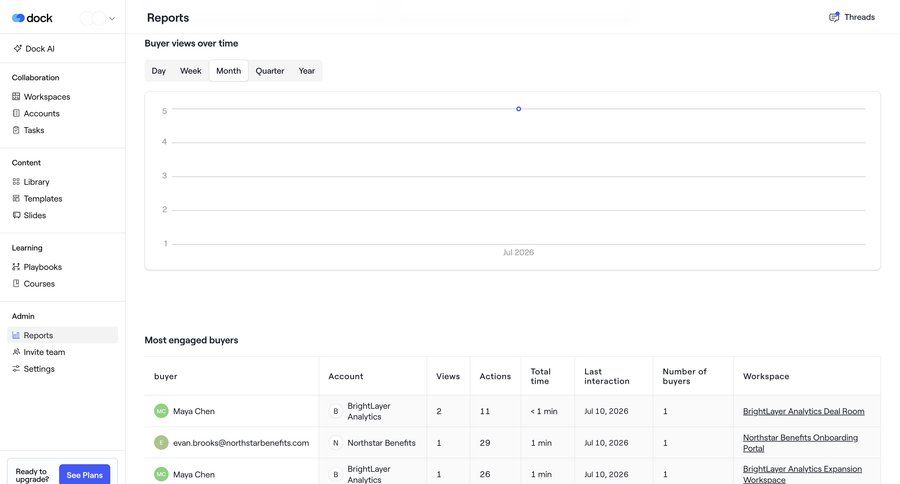Open the content Library

pos(63,181)
